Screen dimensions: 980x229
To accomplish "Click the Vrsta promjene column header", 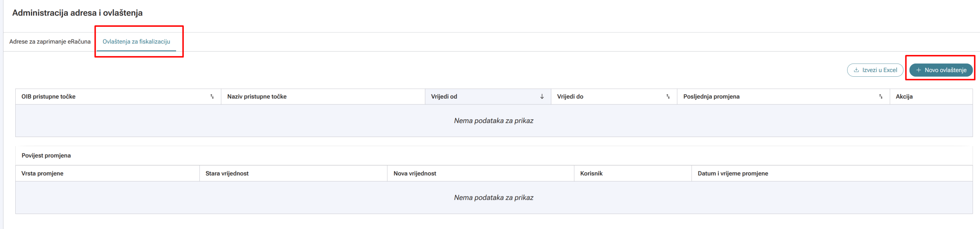I will 42,173.
